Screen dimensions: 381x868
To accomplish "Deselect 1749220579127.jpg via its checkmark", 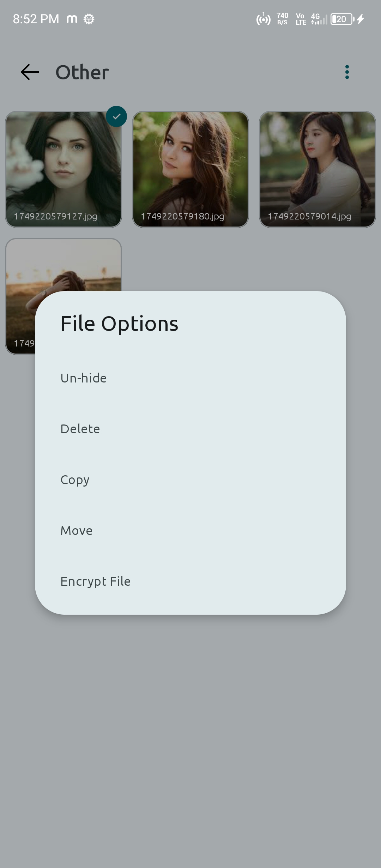I will point(117,116).
